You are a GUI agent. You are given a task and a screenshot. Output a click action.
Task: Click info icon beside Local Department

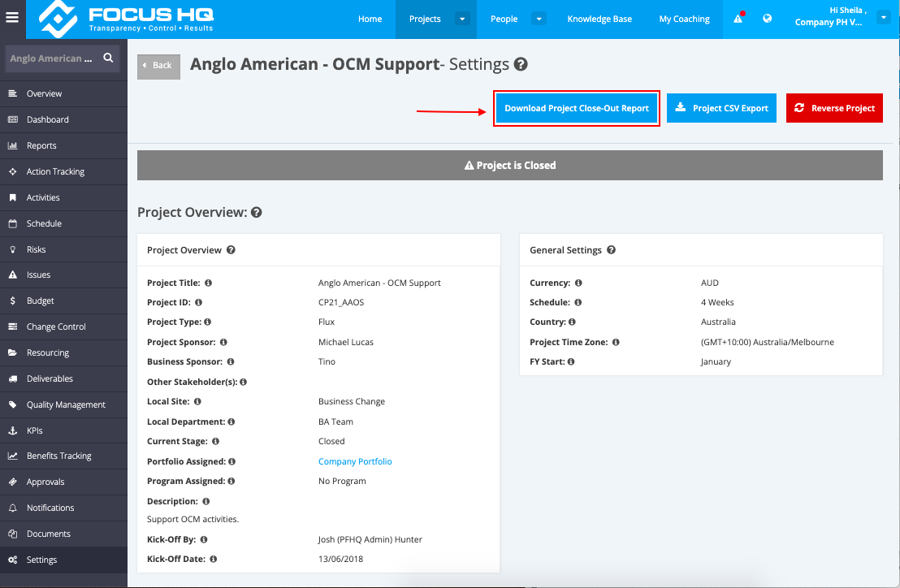231,422
